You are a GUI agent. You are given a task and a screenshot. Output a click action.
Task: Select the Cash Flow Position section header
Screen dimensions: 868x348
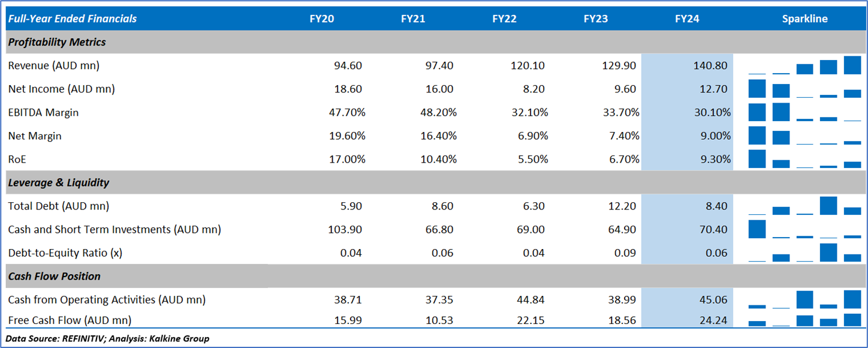tap(54, 276)
